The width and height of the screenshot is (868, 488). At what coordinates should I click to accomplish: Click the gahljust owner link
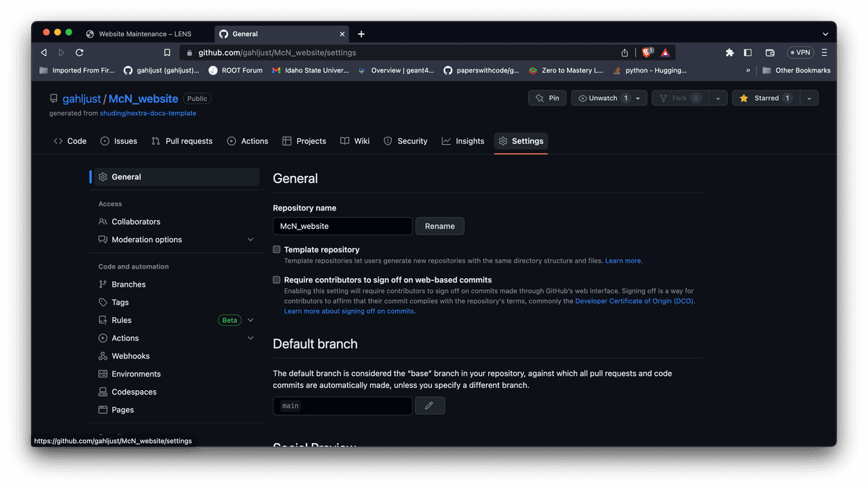pos(82,98)
